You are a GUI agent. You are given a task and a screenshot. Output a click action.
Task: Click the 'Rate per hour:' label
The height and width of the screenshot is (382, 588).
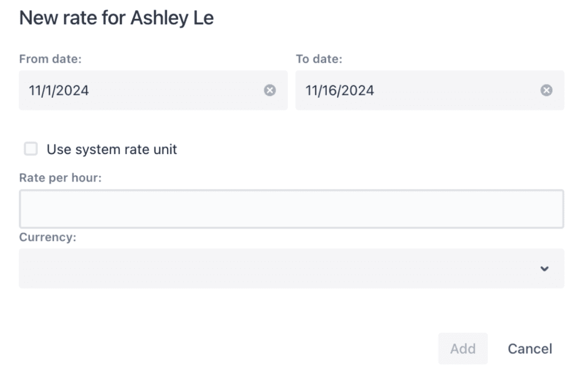60,178
